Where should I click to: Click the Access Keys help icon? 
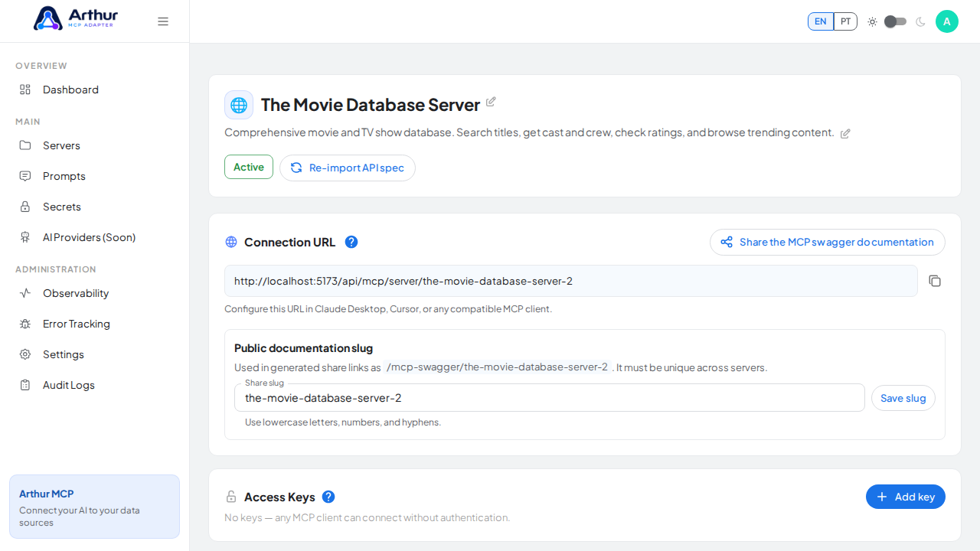(x=328, y=497)
